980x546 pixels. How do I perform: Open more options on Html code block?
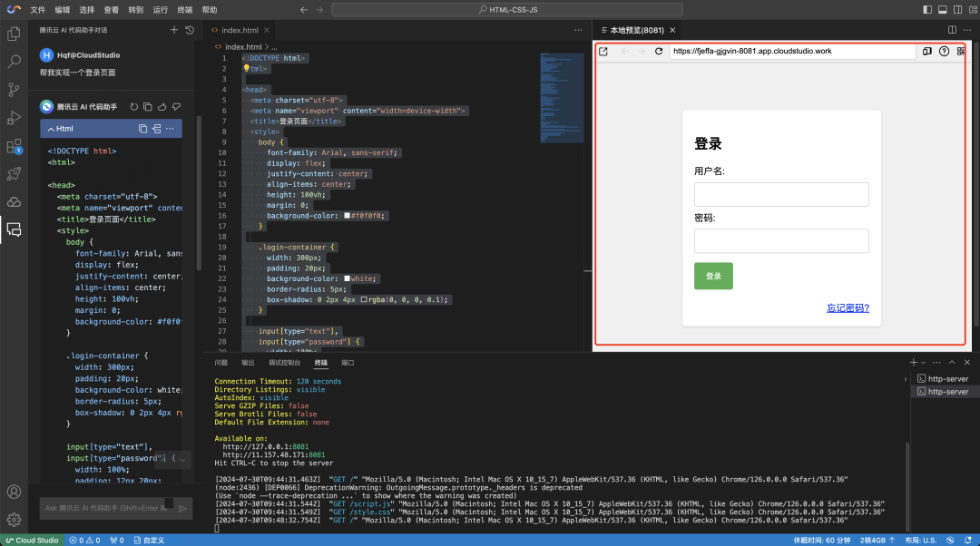click(x=170, y=129)
